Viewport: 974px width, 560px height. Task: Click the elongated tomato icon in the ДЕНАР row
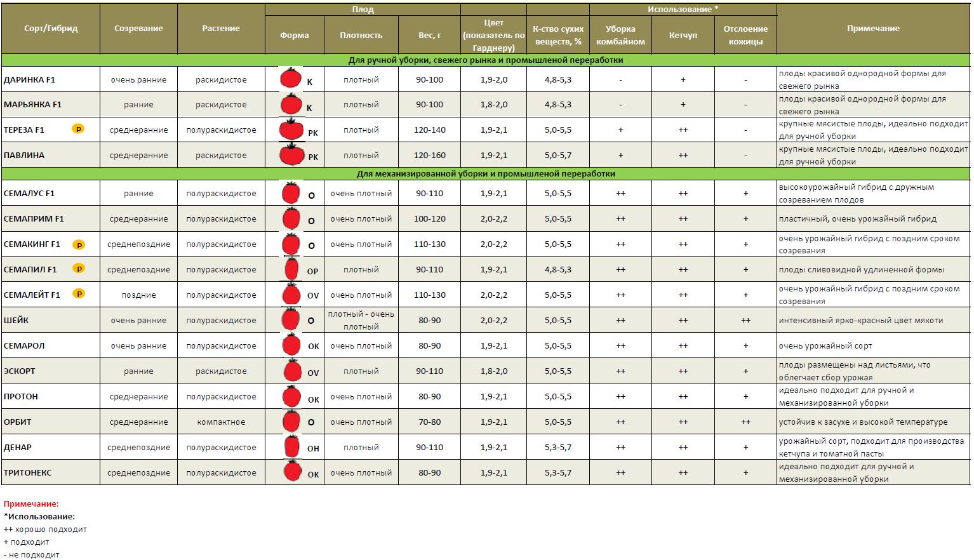[291, 446]
